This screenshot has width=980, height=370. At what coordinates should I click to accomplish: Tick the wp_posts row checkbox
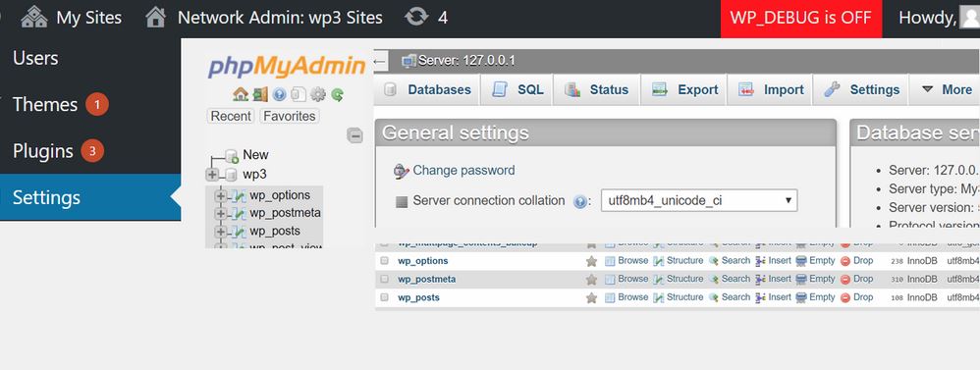pyautogui.click(x=384, y=297)
